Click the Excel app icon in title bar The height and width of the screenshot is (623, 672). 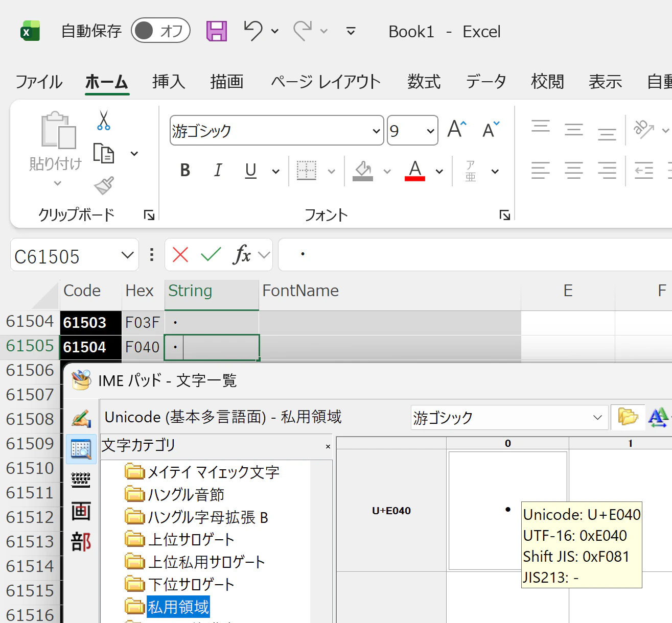point(30,31)
